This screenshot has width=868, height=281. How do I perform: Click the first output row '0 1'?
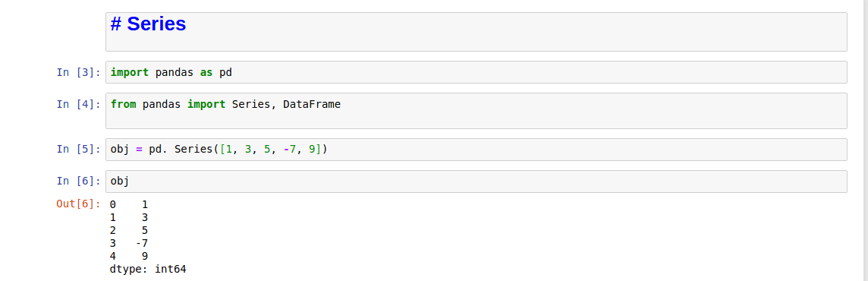coord(129,204)
